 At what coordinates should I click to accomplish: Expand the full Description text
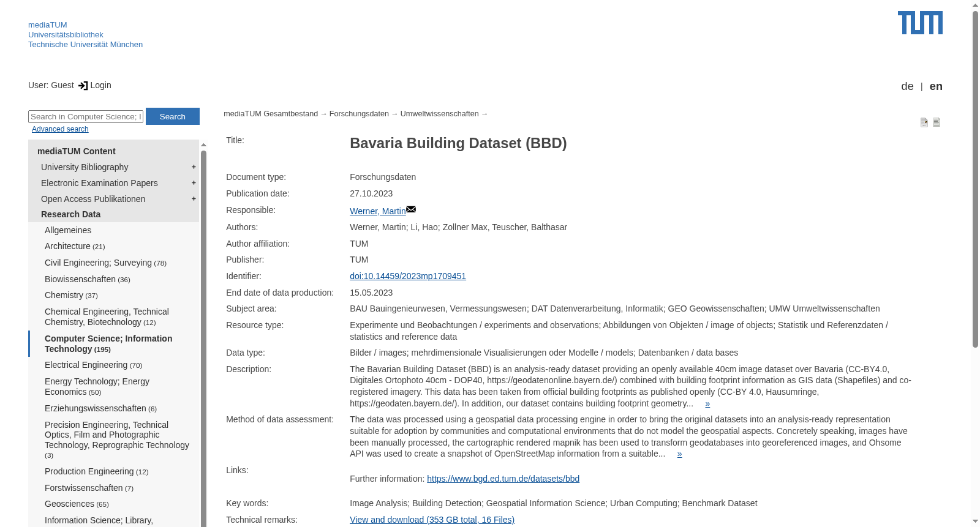[707, 404]
